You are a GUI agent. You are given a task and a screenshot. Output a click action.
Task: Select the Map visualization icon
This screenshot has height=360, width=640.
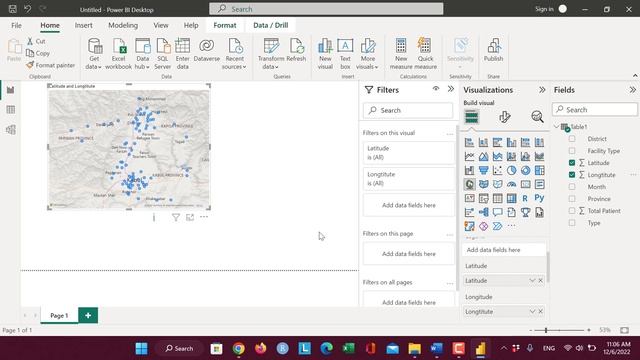click(470, 184)
